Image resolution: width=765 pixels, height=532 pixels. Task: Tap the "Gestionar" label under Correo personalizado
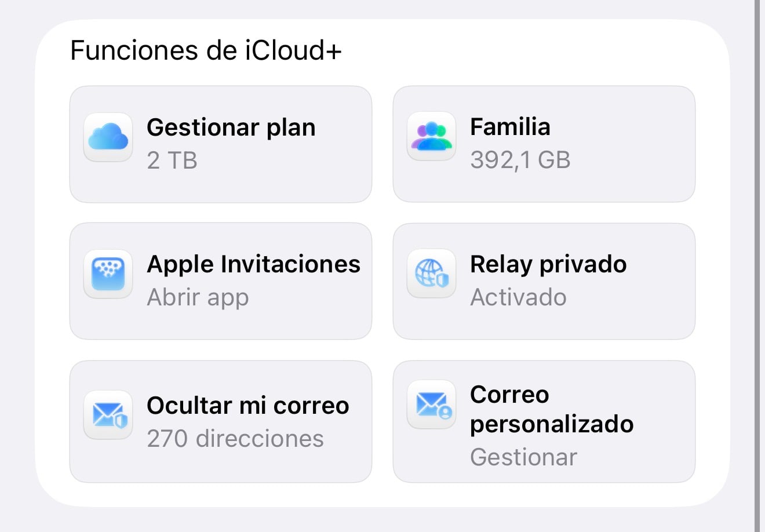pos(523,457)
